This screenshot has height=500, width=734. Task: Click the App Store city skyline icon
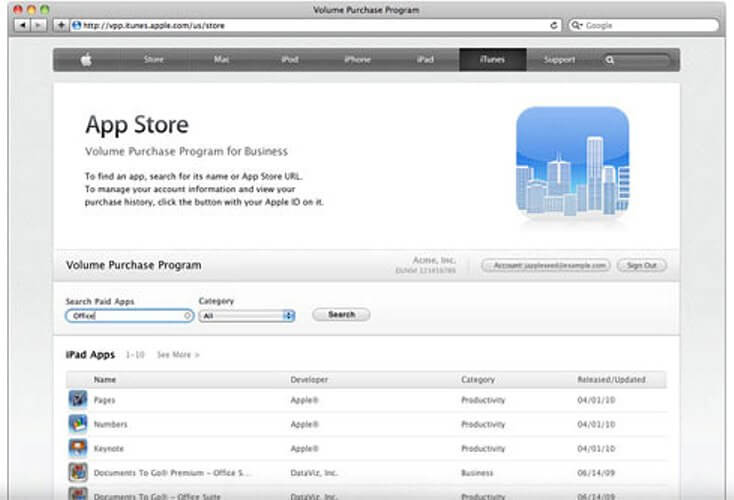(x=573, y=162)
